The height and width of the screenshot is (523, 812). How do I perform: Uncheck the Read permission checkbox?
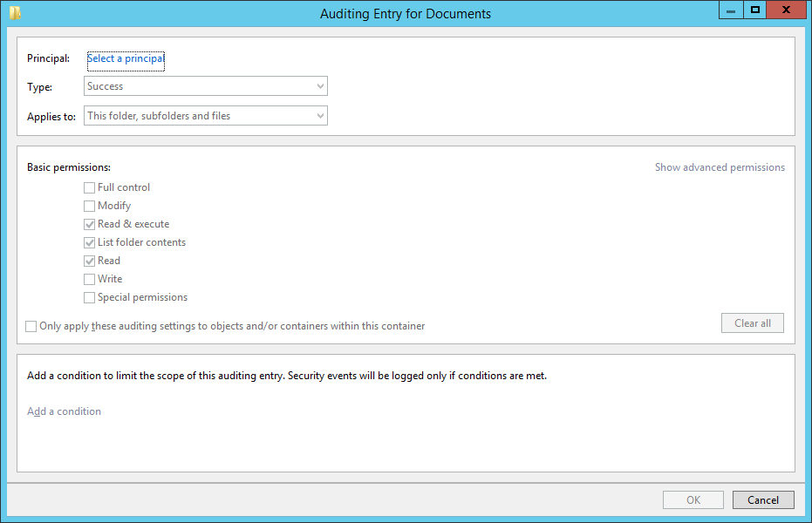(89, 261)
